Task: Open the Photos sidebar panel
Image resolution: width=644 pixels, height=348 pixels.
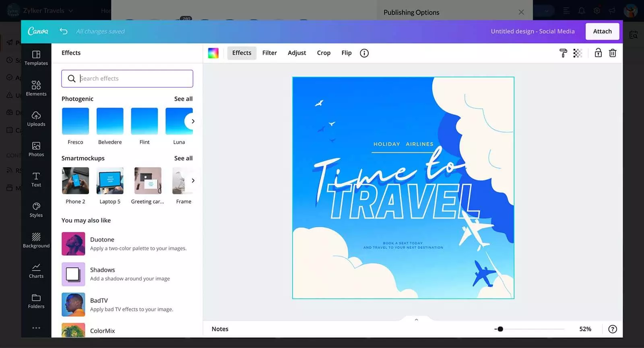Action: click(36, 149)
